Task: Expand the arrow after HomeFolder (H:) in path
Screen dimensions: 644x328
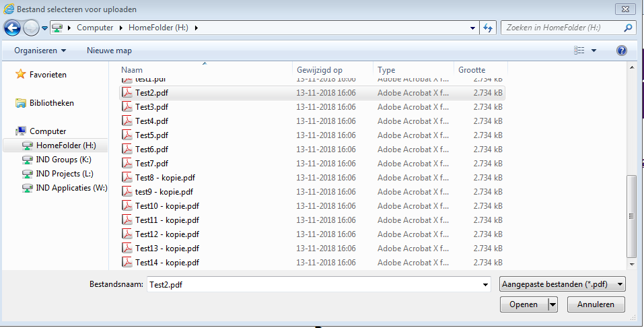Action: pos(196,28)
